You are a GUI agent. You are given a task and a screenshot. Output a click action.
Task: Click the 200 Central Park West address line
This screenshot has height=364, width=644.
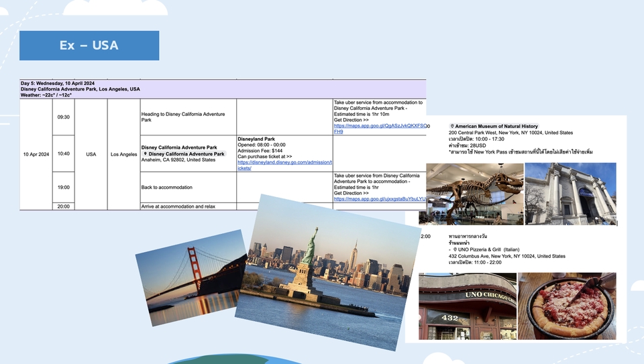coord(511,133)
